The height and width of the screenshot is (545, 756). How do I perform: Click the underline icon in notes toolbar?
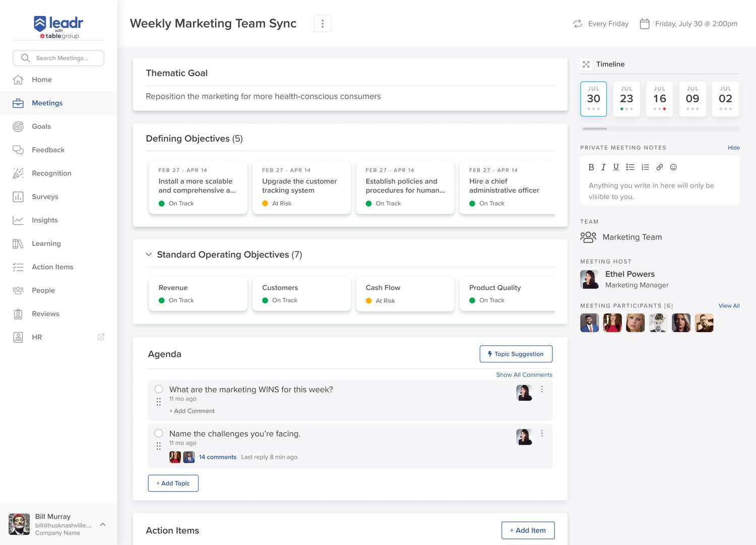616,167
